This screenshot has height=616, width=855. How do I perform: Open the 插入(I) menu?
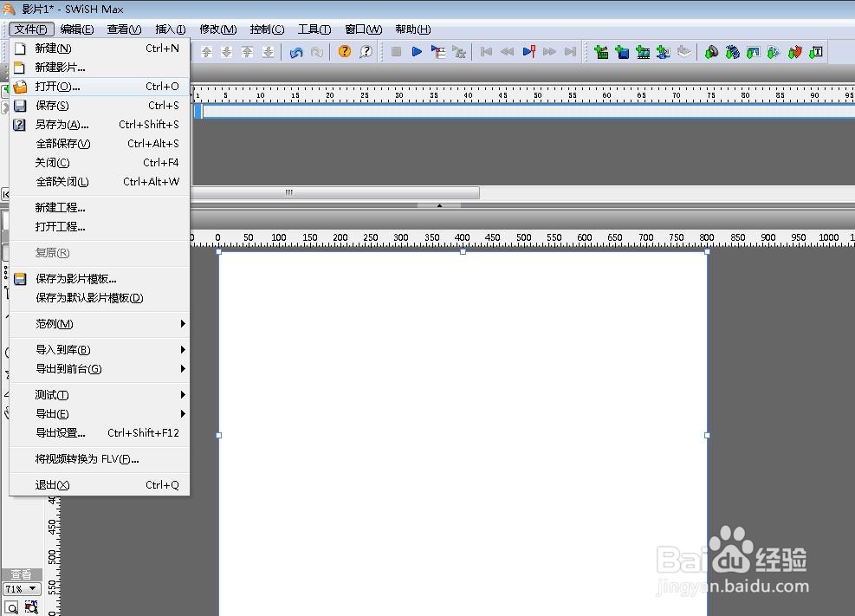pyautogui.click(x=170, y=29)
